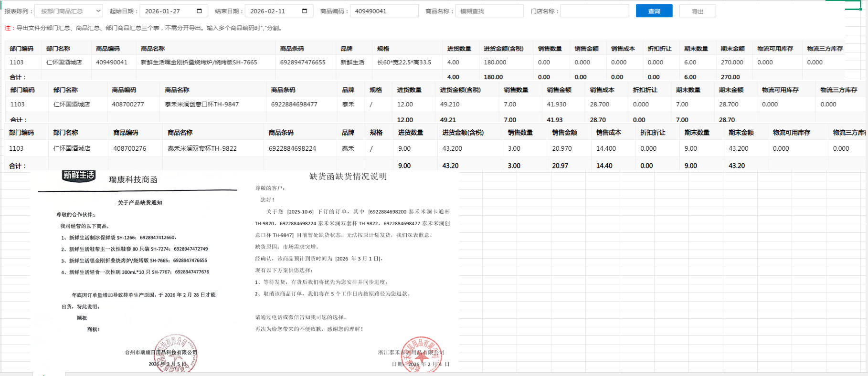Click the red stamp on 瑞康 letter

(x=176, y=353)
